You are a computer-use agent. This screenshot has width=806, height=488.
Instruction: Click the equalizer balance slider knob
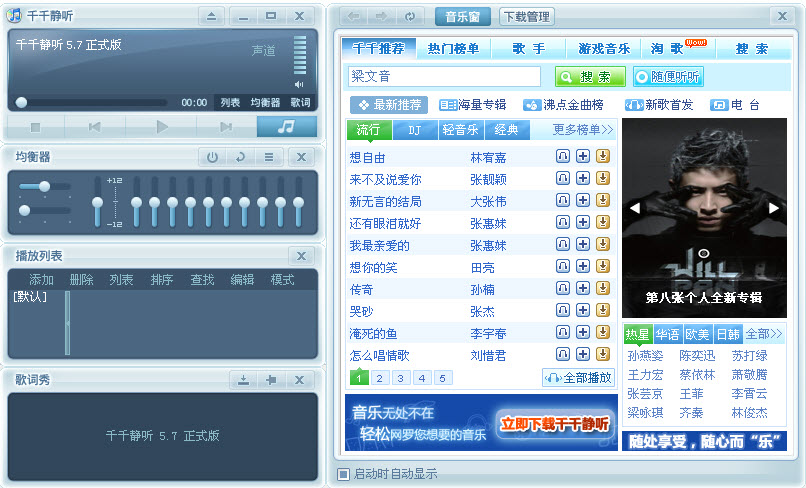[45, 186]
